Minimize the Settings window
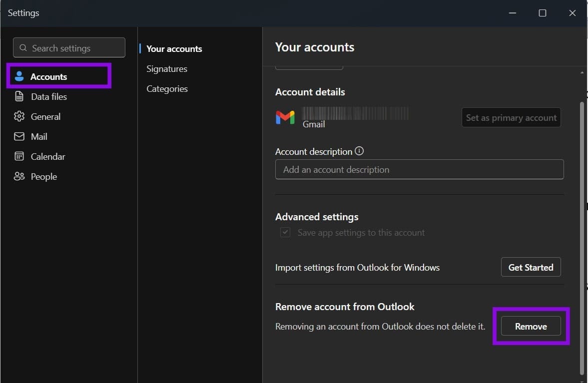Screen dimensions: 588x383 tap(512, 13)
